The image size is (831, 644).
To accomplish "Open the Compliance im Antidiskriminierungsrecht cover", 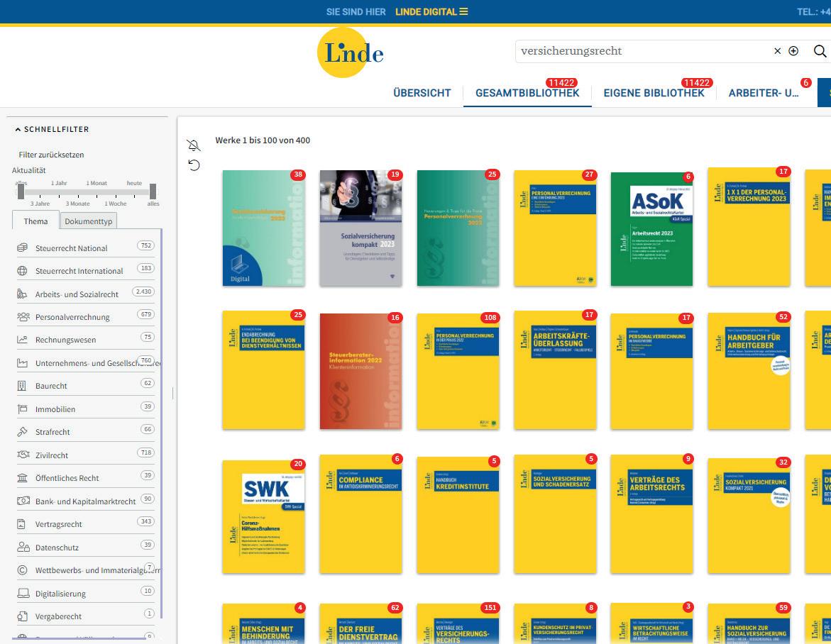I will (361, 513).
